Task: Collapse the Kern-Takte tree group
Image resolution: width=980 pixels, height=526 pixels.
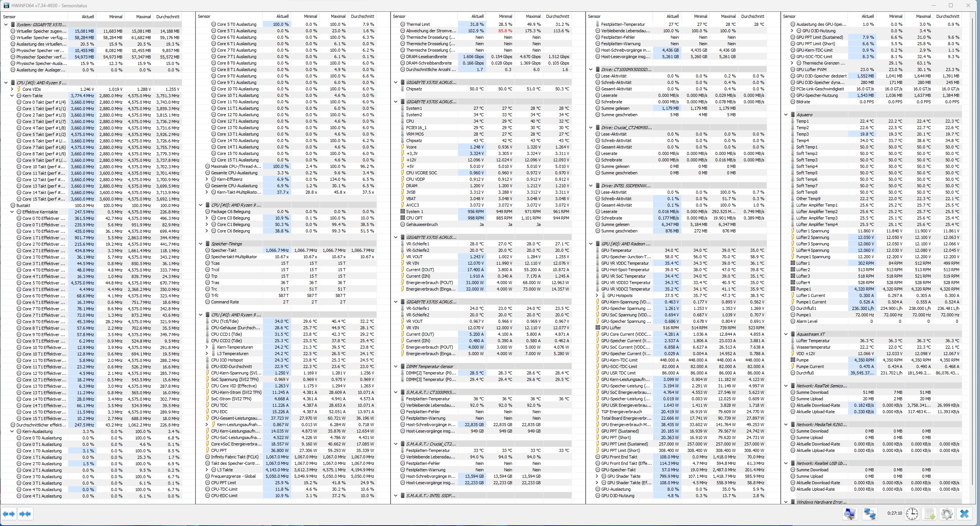Action: coord(12,96)
